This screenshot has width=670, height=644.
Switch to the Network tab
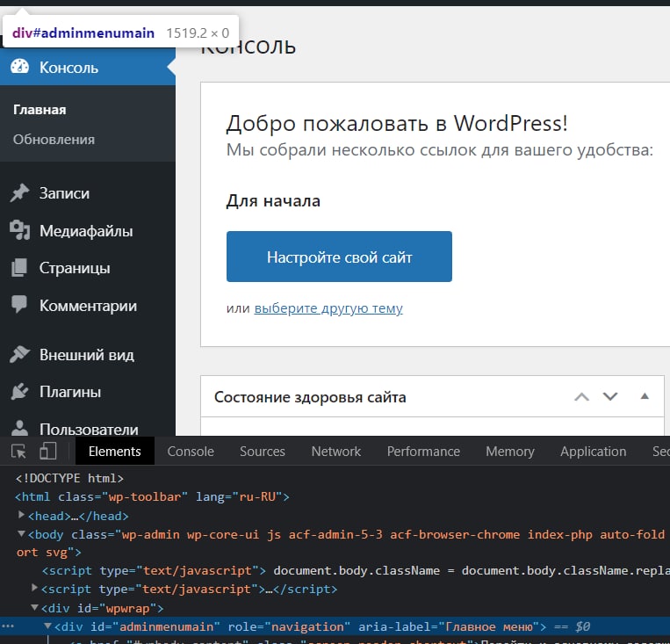point(335,451)
